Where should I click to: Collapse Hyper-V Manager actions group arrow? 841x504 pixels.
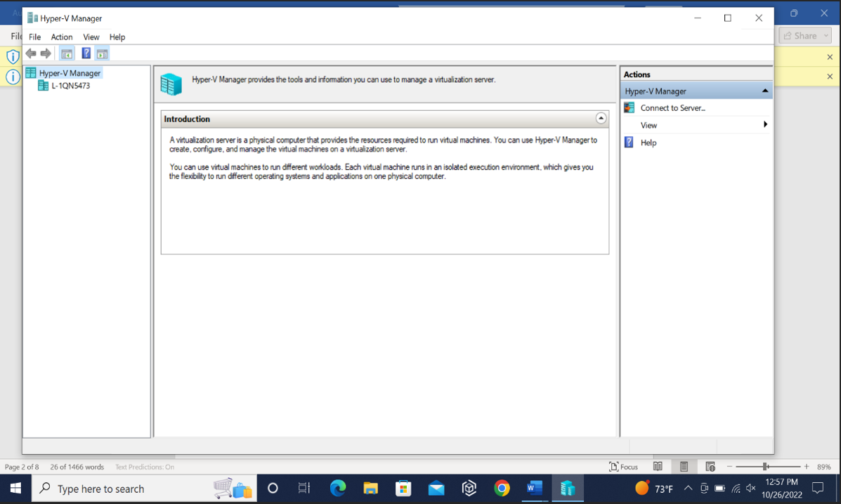point(765,91)
